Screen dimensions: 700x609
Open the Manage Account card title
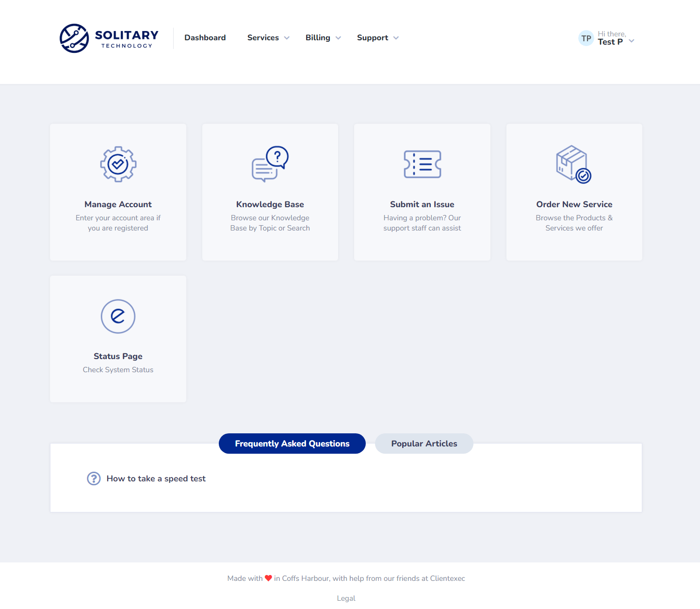(x=118, y=204)
